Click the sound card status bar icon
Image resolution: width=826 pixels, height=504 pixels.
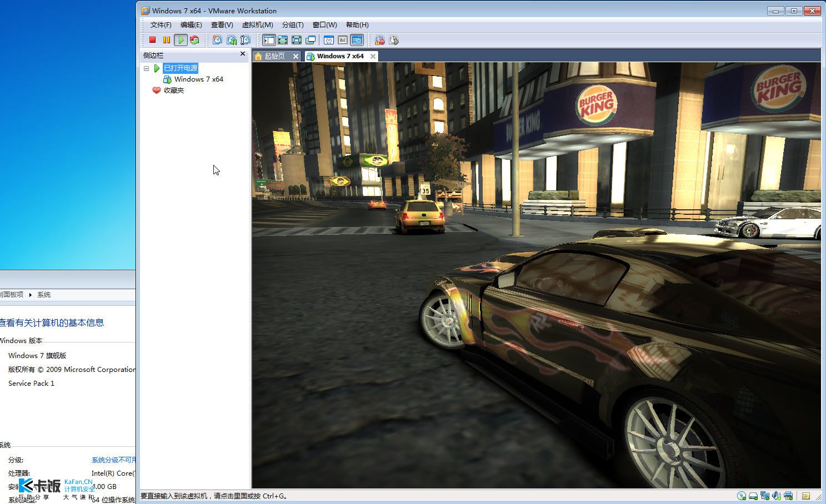pyautogui.click(x=777, y=496)
